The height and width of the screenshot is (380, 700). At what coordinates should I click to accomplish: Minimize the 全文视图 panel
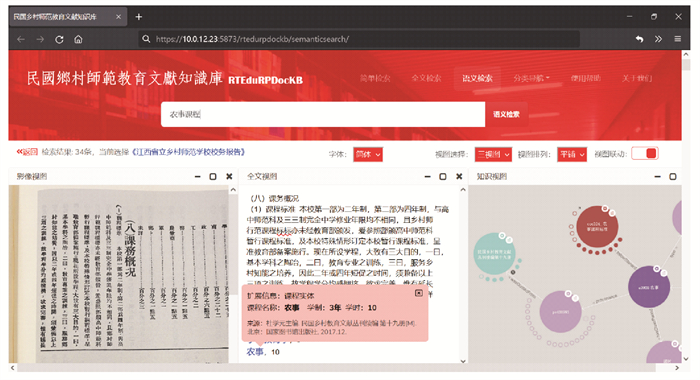tap(427, 176)
